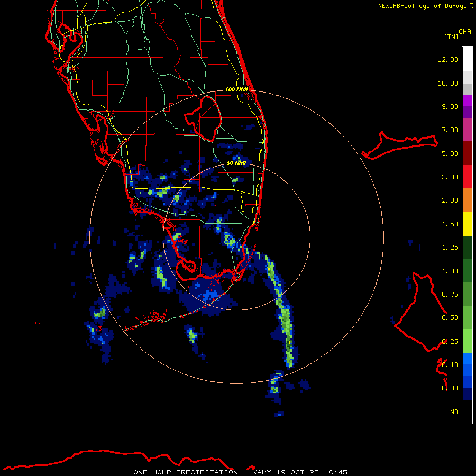This screenshot has width=476, height=476.
Task: Select the black ND segment of the legend
Action: point(467,411)
